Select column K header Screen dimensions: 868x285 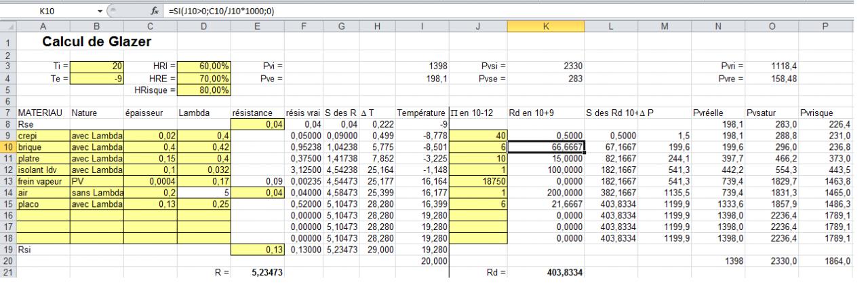coord(546,26)
